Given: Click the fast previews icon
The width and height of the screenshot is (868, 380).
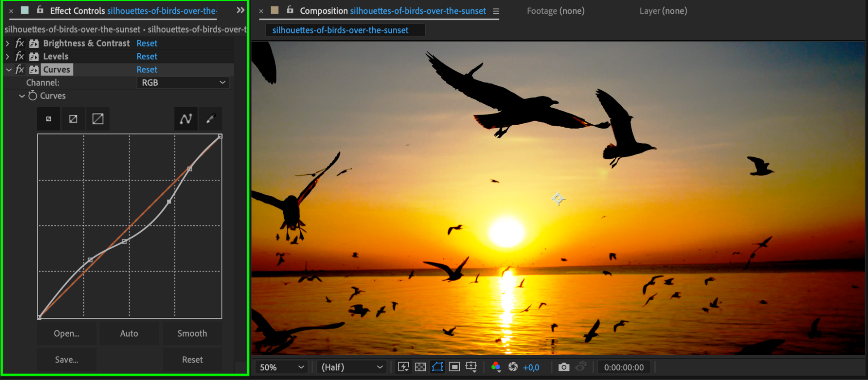Looking at the screenshot, I should [x=403, y=367].
